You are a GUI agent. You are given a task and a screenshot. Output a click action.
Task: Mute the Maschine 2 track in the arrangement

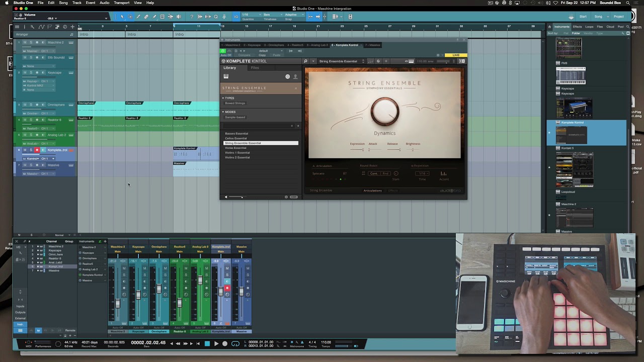tap(25, 42)
